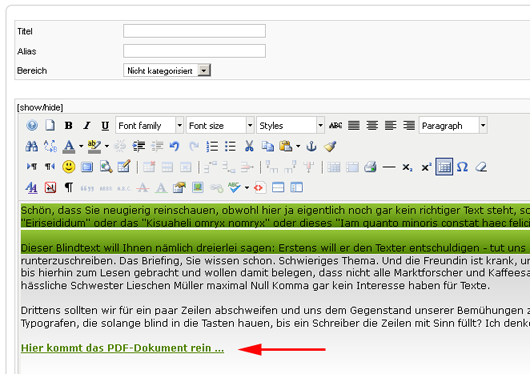Toggle bold formatting
Viewport: 530px width, 374px height.
pos(69,125)
